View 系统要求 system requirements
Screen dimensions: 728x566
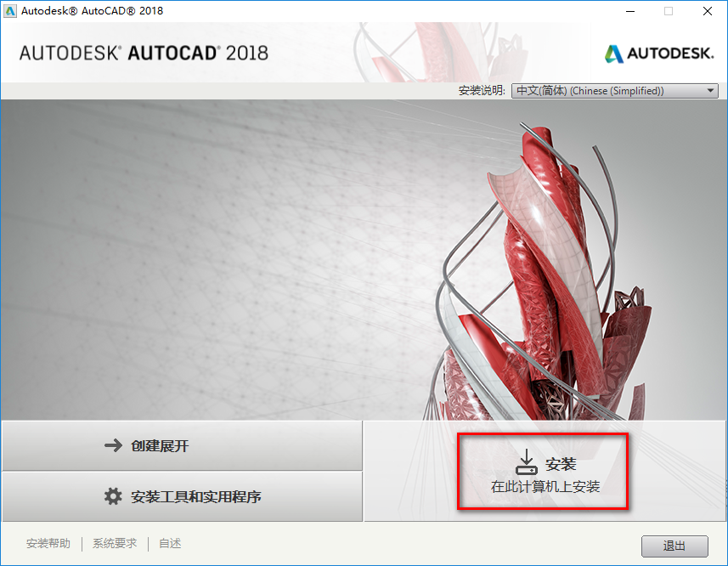[x=114, y=543]
